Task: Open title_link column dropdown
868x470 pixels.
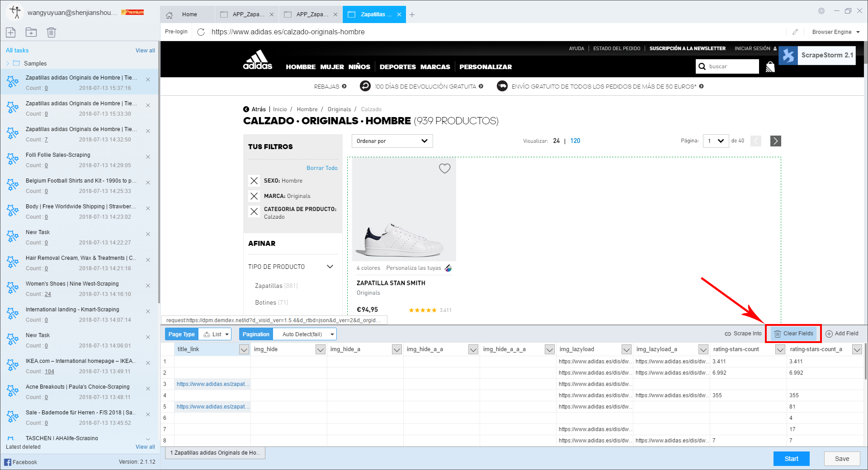Action: pos(244,349)
